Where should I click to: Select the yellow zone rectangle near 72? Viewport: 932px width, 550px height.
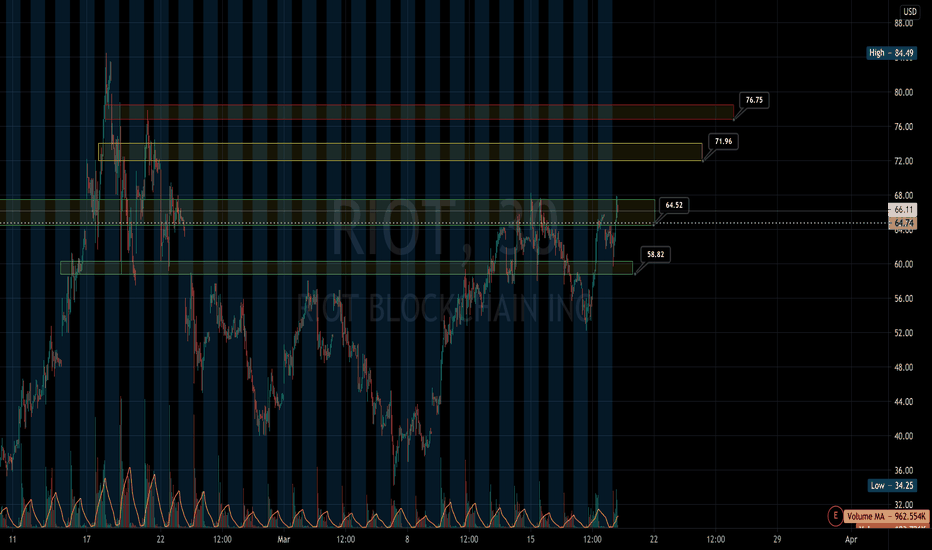400,152
